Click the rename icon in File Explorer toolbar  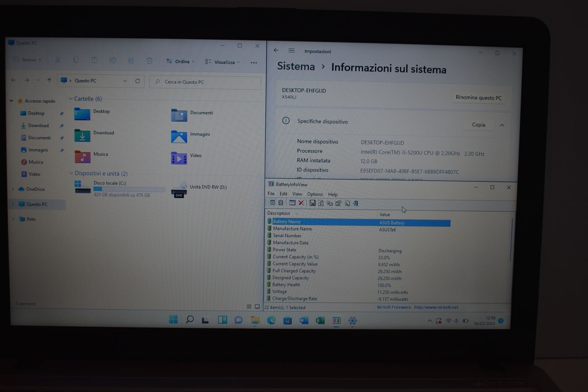point(113,60)
